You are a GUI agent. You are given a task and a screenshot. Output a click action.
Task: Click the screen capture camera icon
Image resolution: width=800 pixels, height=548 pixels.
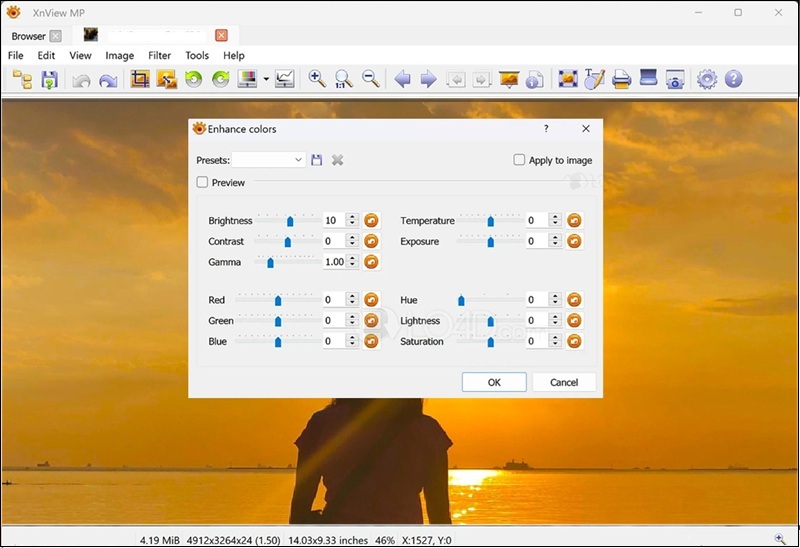675,80
